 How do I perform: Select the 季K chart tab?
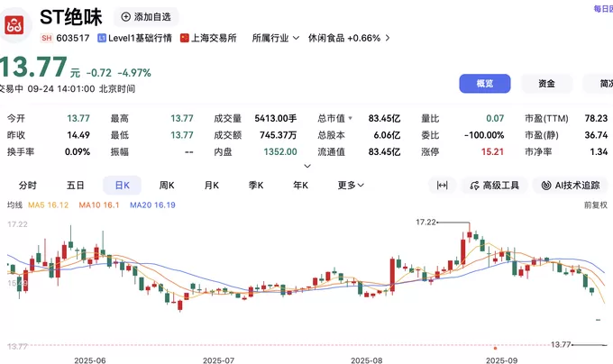256,185
